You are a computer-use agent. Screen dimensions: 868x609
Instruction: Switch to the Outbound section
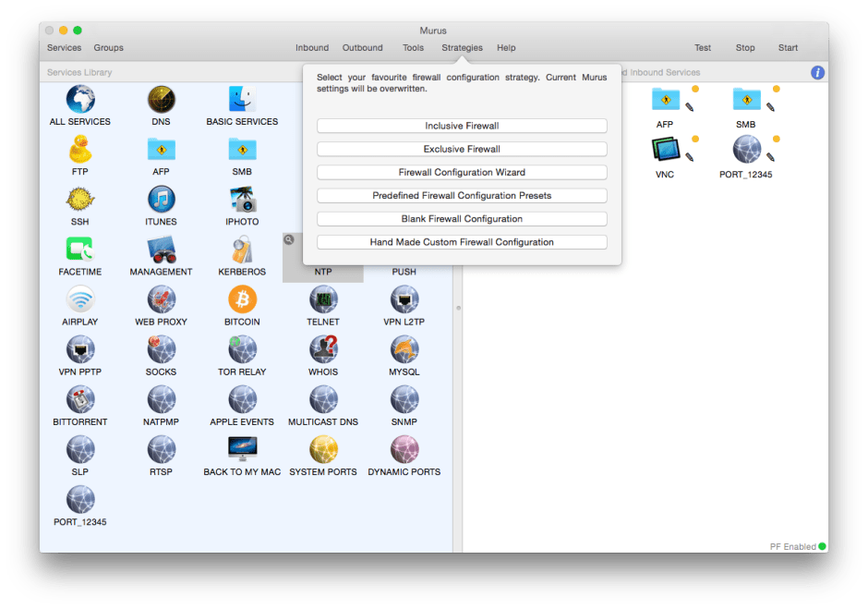(362, 47)
